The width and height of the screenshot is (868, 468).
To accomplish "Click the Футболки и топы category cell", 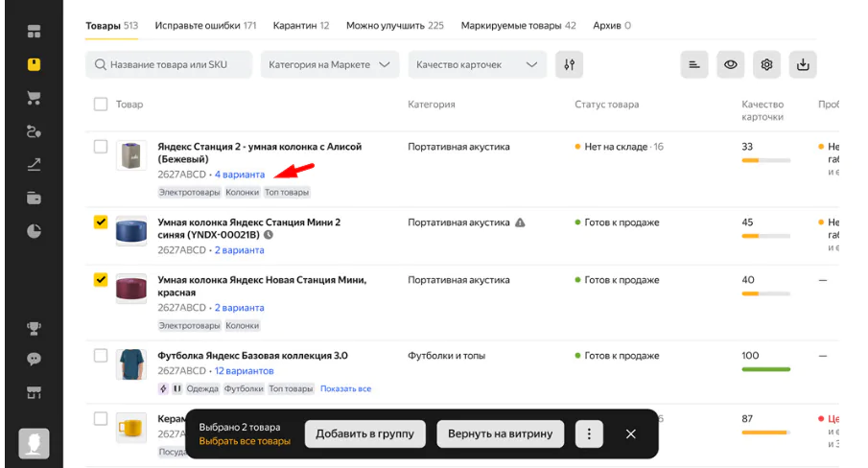I will point(447,355).
